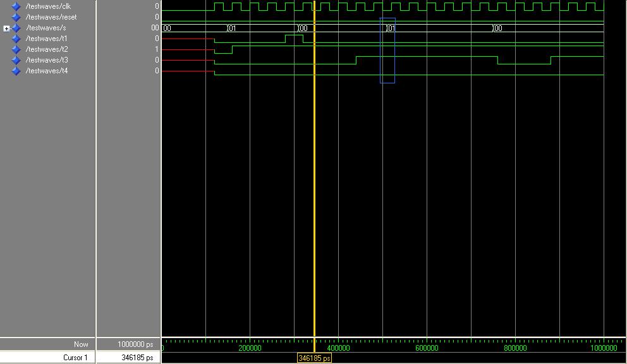The width and height of the screenshot is (627, 364).
Task: Click the 1000000 mark on the time ruler
Action: tap(604, 348)
